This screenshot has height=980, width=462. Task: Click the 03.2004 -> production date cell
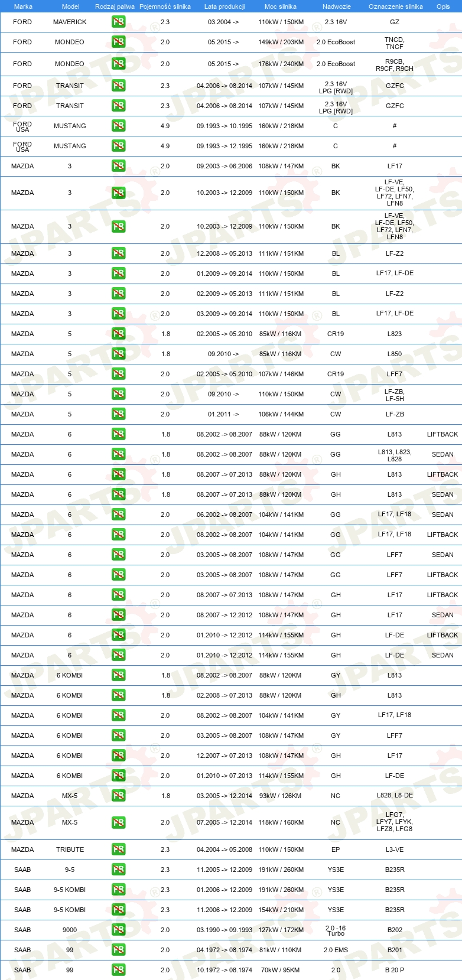pos(223,22)
